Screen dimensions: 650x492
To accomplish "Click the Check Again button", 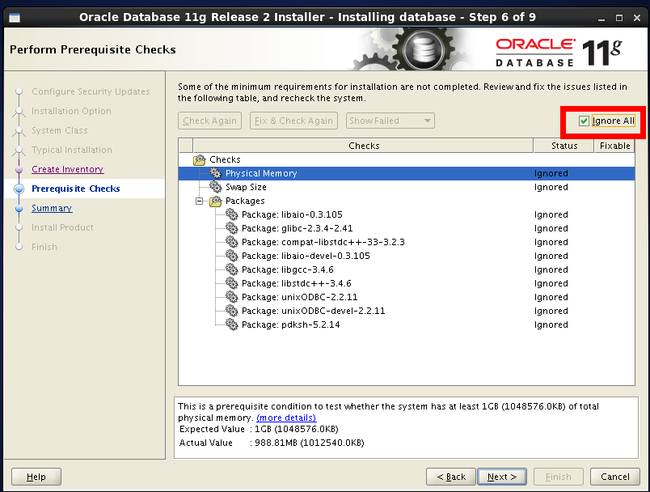I will click(210, 121).
